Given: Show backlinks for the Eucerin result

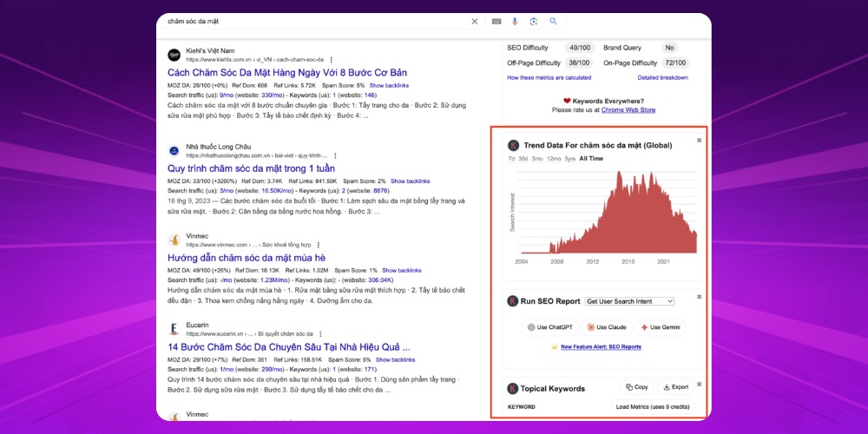Looking at the screenshot, I should click(x=395, y=360).
